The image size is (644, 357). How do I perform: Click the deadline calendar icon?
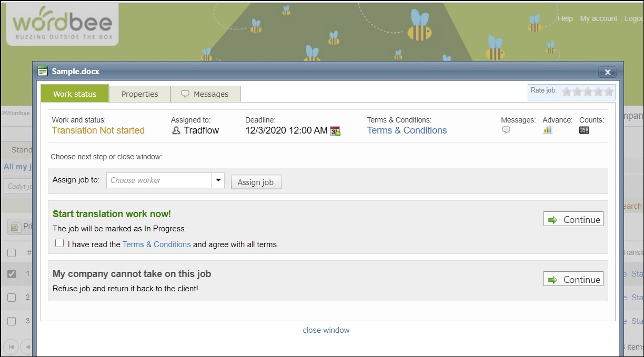click(335, 131)
